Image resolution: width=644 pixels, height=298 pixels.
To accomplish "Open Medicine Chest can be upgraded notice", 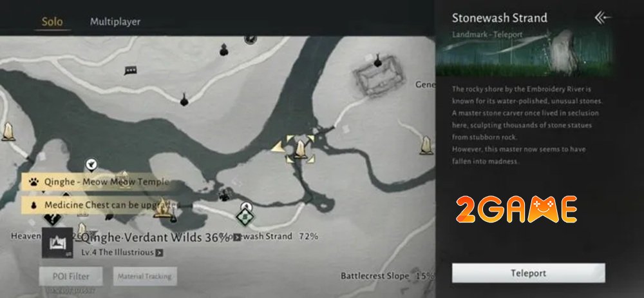I will pyautogui.click(x=100, y=204).
